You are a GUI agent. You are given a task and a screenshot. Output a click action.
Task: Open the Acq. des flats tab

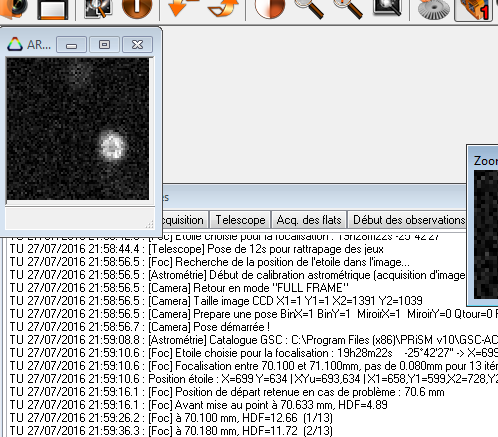(x=309, y=220)
